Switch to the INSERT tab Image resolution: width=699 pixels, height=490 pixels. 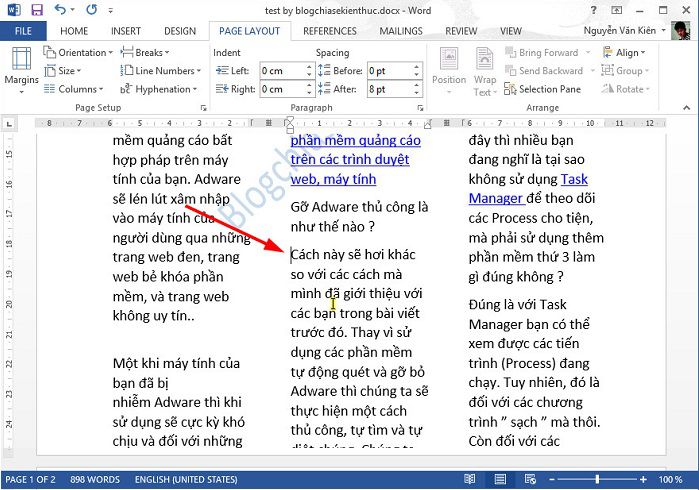click(x=126, y=31)
